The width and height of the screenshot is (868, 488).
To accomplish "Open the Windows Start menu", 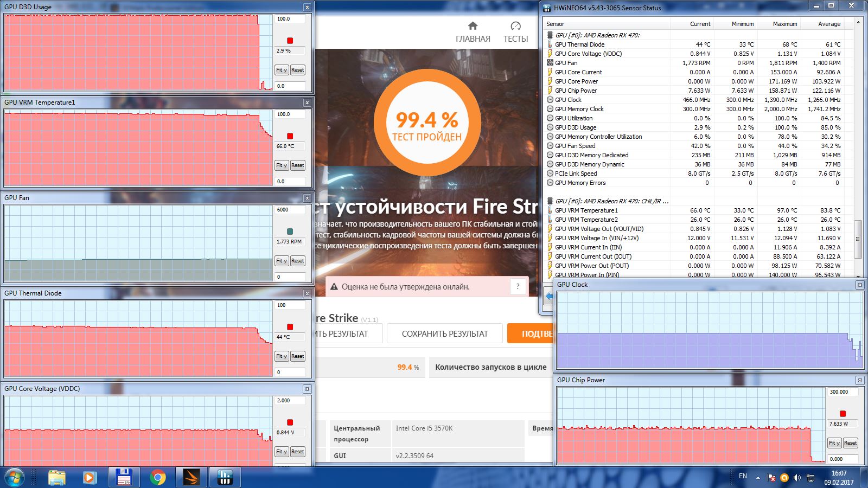I will click(x=15, y=477).
